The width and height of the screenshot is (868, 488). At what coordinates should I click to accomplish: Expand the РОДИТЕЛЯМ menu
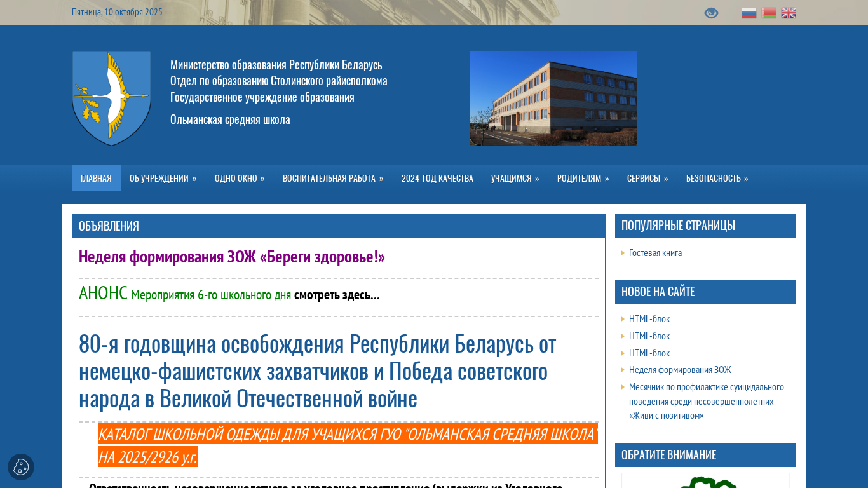click(583, 179)
